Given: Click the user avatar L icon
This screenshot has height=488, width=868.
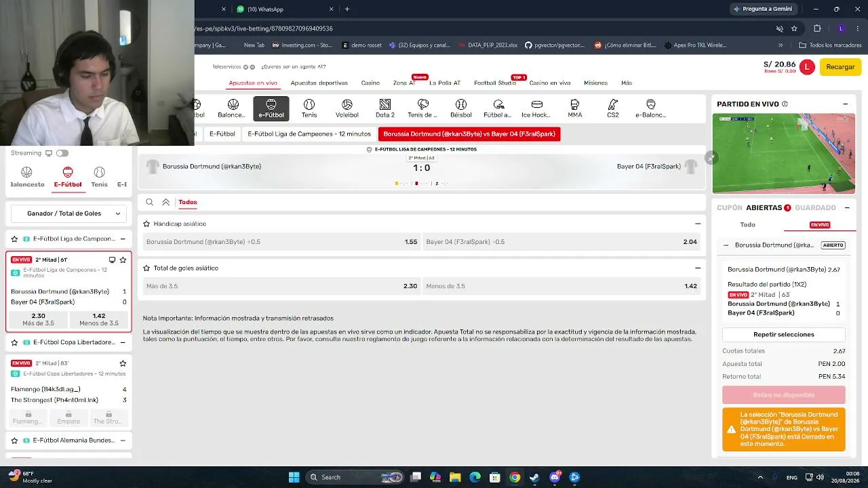Looking at the screenshot, I should [807, 66].
